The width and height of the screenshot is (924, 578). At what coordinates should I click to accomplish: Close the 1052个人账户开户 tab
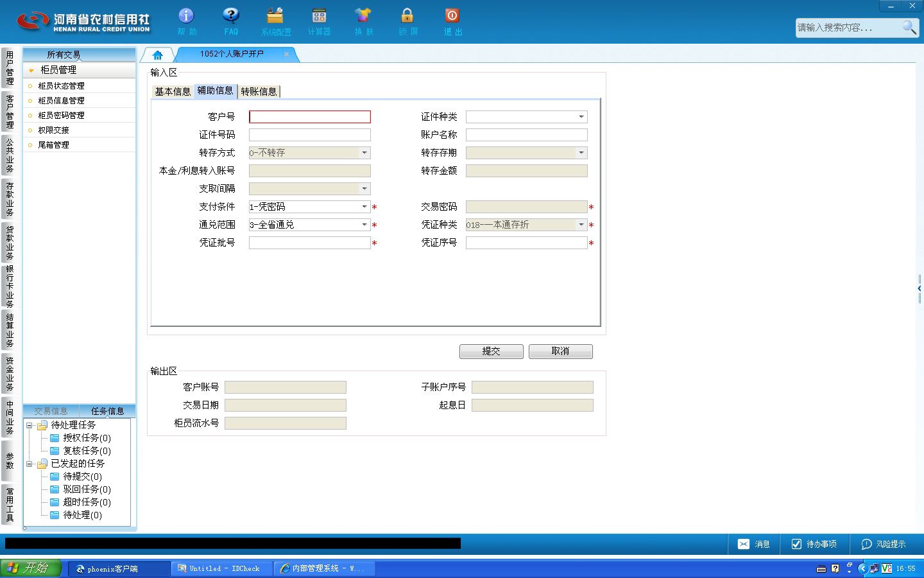[x=286, y=54]
